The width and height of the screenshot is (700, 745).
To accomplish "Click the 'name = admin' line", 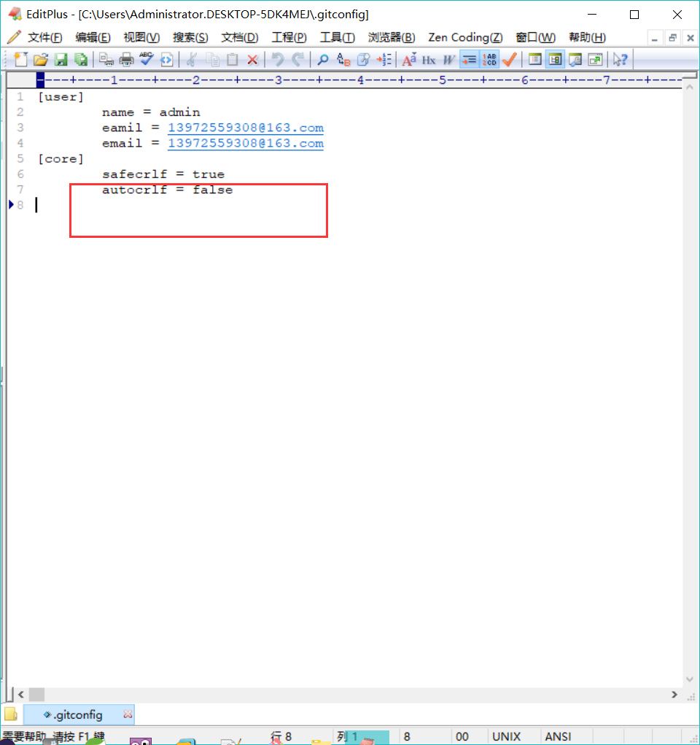I will pyautogui.click(x=151, y=112).
